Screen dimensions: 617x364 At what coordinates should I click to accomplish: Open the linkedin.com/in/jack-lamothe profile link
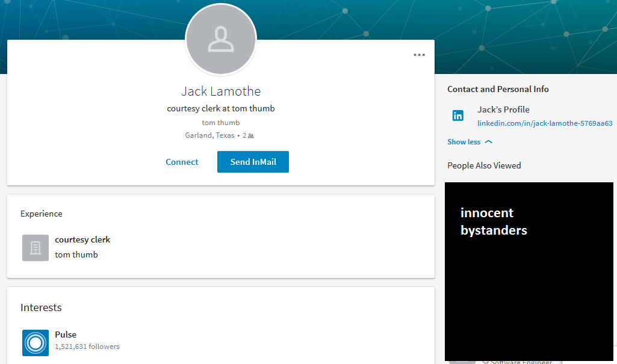[x=545, y=123]
